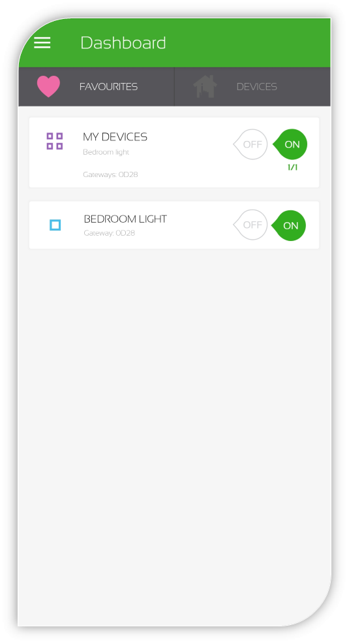The height and width of the screenshot is (644, 349).
Task: Click the pink heart Favourites icon
Action: (x=48, y=86)
